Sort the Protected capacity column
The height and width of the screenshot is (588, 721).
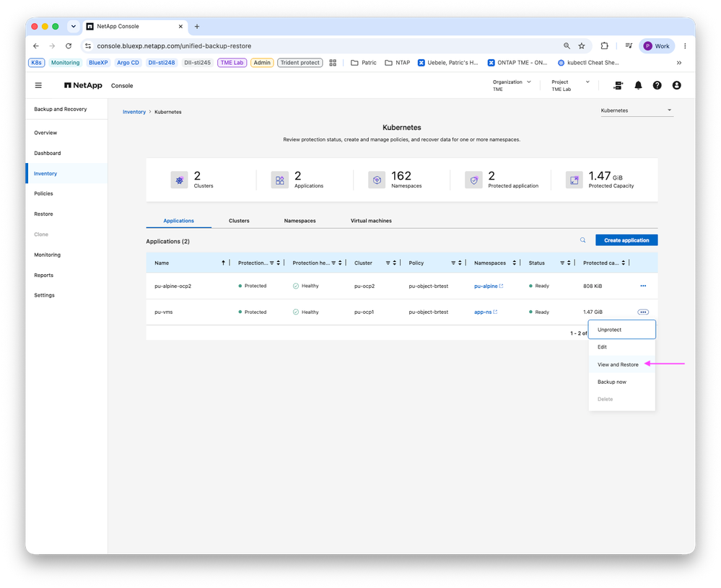point(623,263)
